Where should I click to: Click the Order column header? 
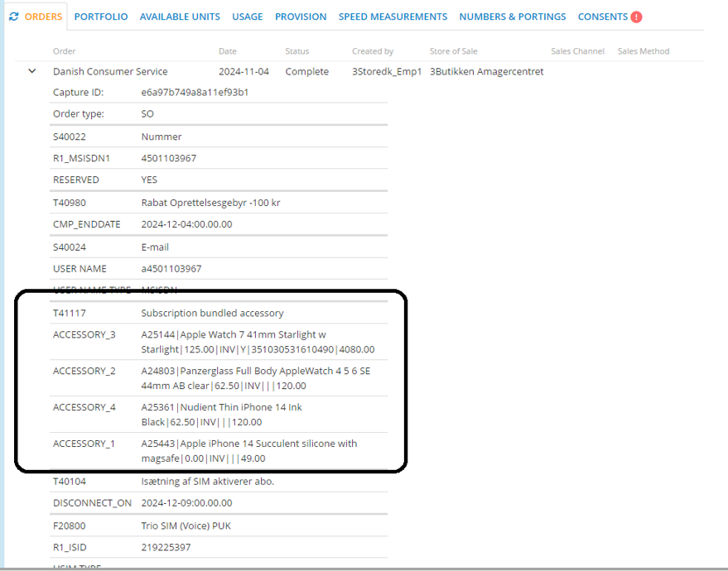coord(65,51)
